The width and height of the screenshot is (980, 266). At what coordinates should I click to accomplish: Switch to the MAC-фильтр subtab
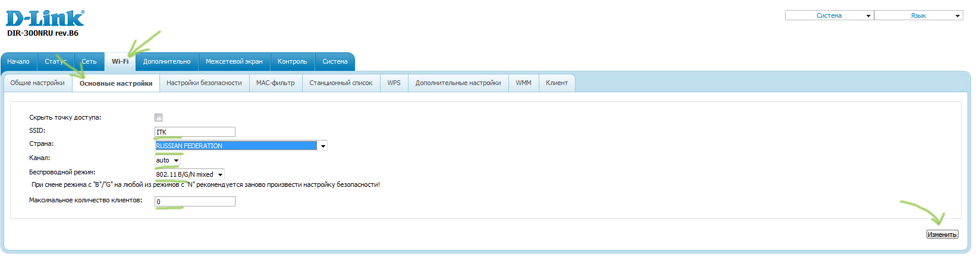[275, 83]
